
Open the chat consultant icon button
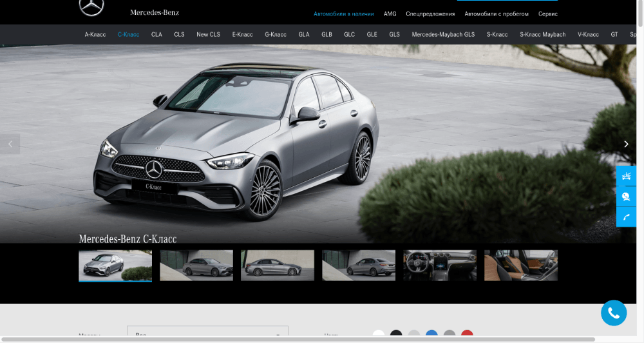click(626, 197)
